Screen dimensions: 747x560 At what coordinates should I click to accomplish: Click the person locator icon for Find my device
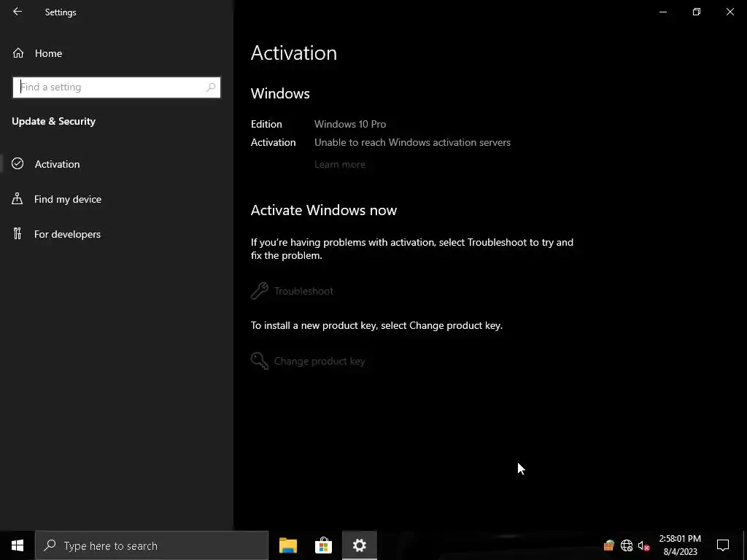18,198
